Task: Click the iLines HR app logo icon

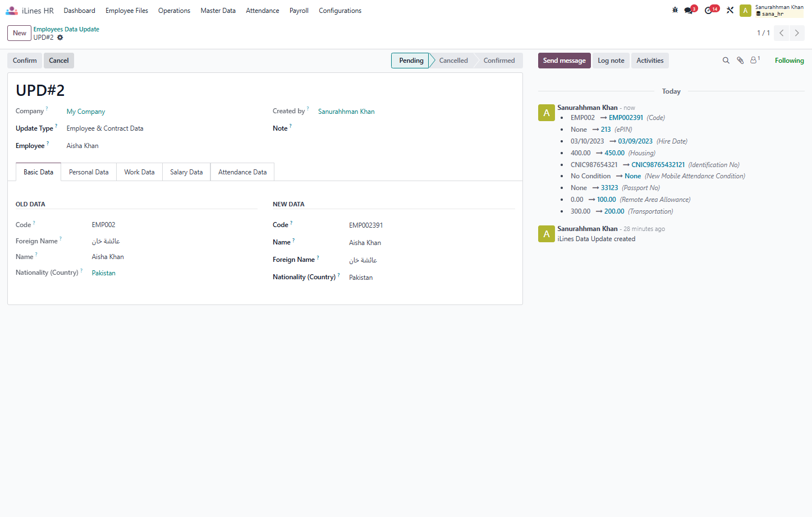Action: tap(12, 11)
